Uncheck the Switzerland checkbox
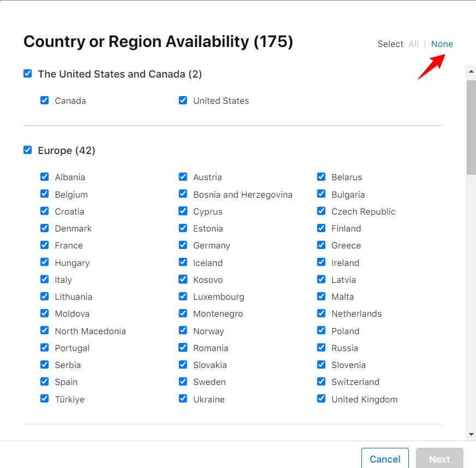The image size is (476, 468). (321, 382)
